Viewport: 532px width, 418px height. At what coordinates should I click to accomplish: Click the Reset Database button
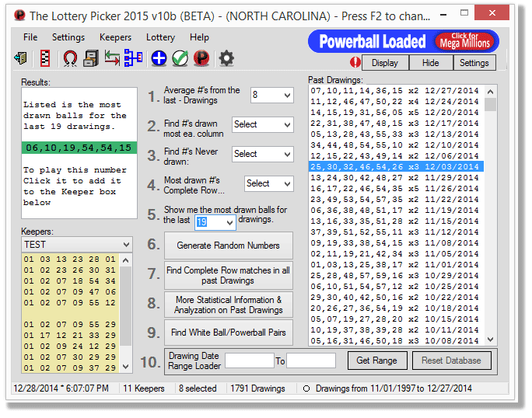[451, 361]
